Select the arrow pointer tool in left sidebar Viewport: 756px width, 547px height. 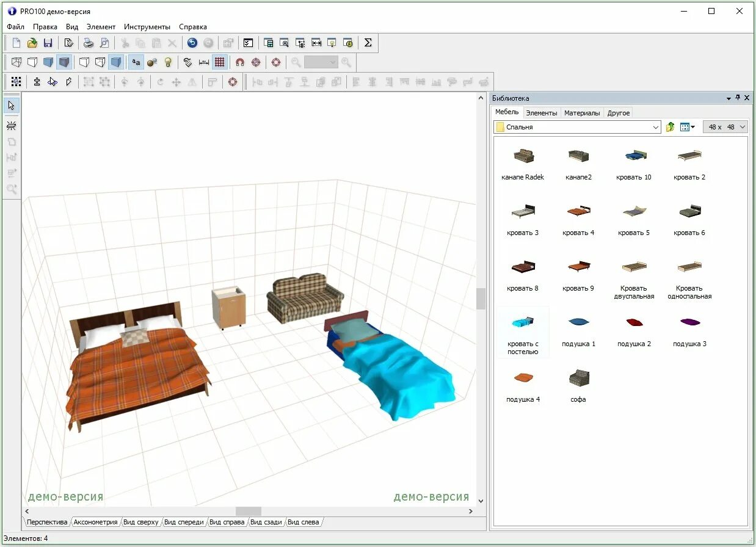pos(12,106)
